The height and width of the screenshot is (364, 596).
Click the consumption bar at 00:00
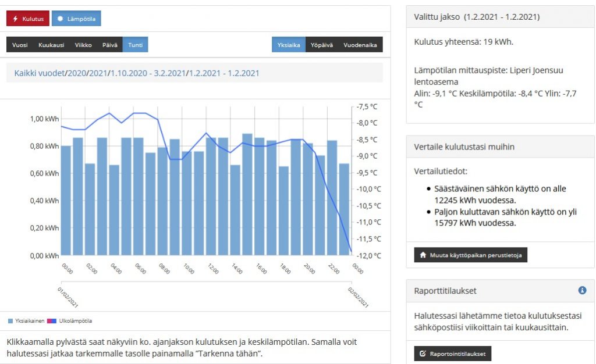coord(66,201)
